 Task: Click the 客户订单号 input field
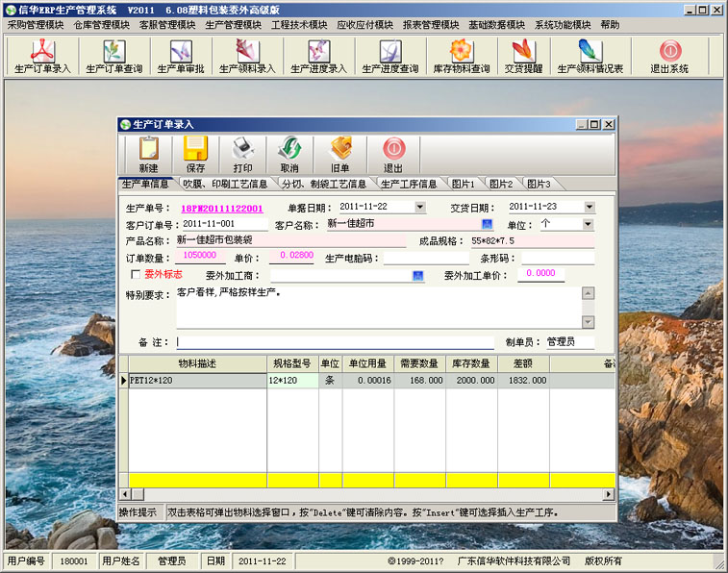(x=225, y=224)
